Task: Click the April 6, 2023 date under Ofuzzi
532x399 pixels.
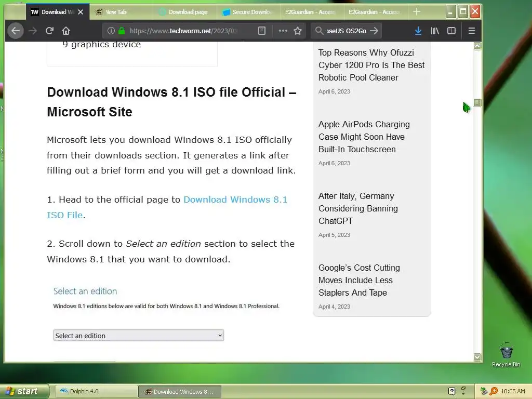Action: pos(334,91)
